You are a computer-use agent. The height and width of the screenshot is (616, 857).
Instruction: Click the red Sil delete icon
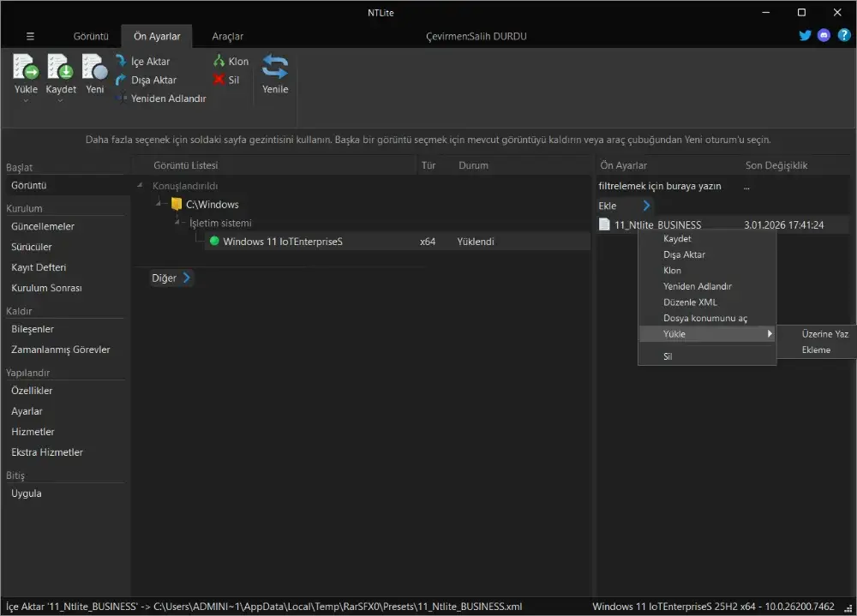(219, 80)
